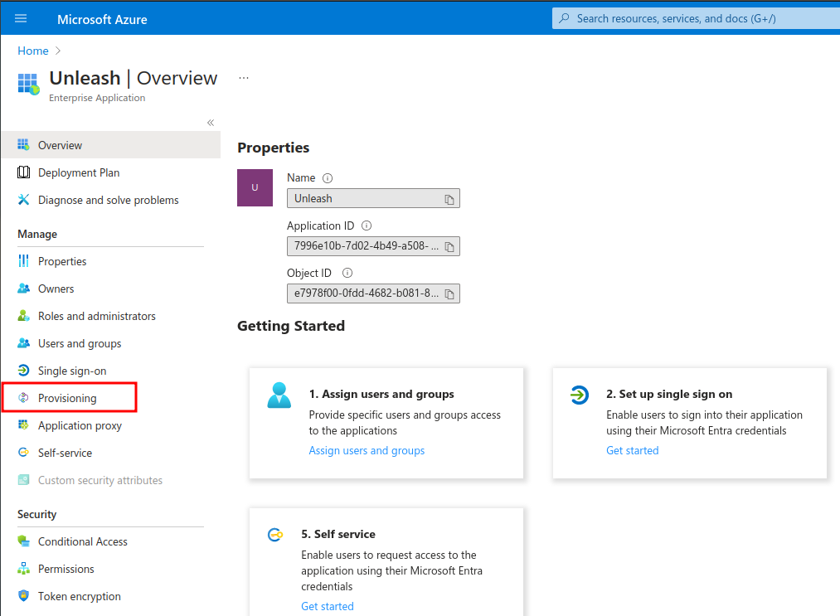Open the Application proxy page
Viewport: 840px width, 616px height.
tap(80, 425)
